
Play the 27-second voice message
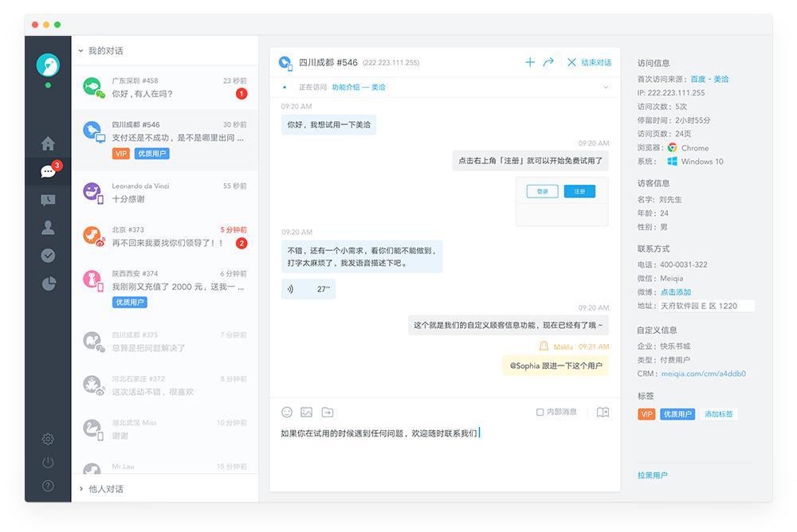click(307, 289)
